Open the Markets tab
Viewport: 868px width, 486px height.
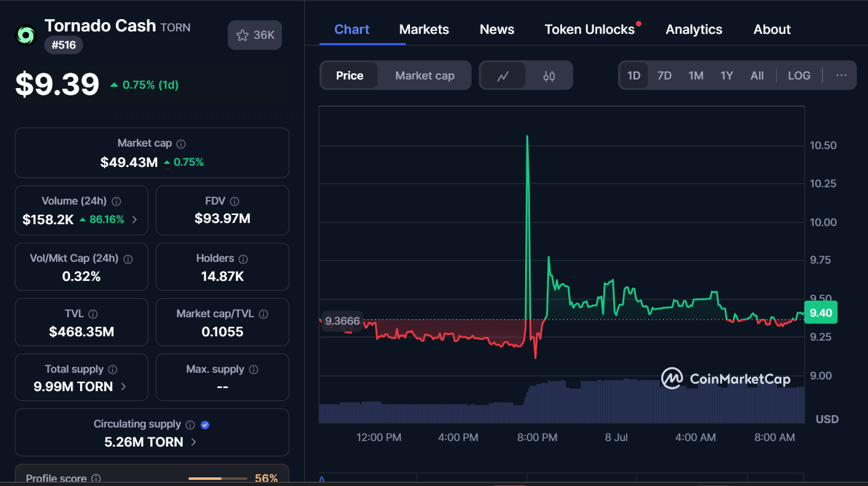(424, 30)
